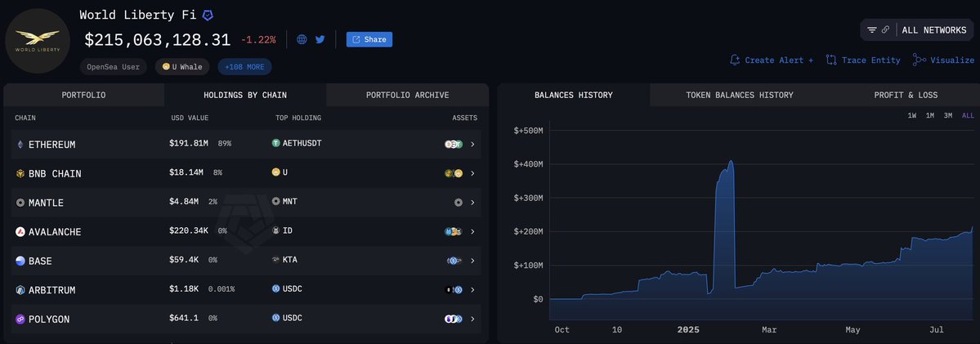Open the Twitter bird icon
980x344 pixels.
point(320,39)
